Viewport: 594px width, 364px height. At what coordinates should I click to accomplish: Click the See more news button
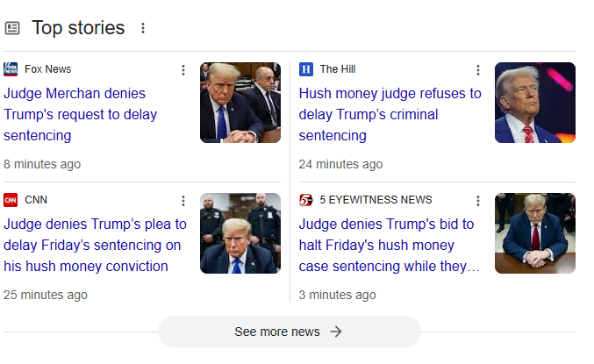(x=277, y=332)
